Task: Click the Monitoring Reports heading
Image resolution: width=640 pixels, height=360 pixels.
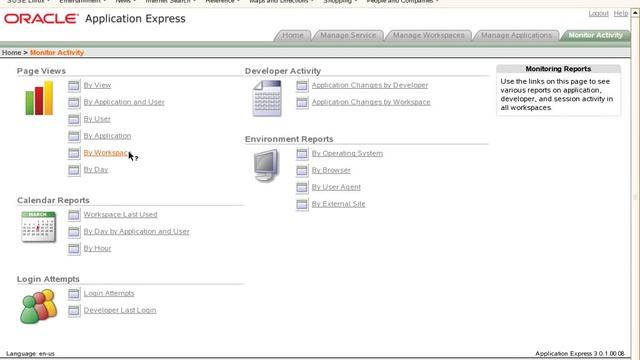Action: coord(558,69)
